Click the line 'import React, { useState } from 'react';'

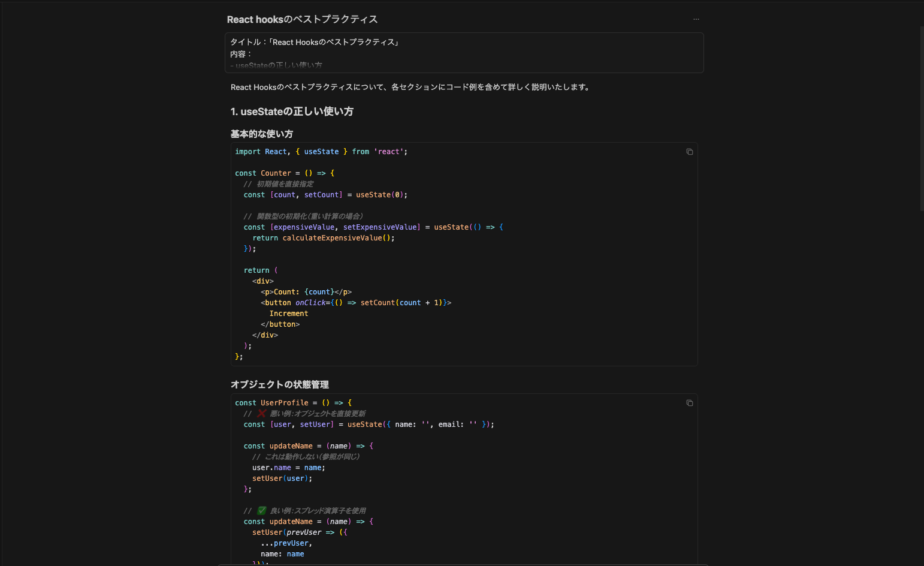(321, 152)
